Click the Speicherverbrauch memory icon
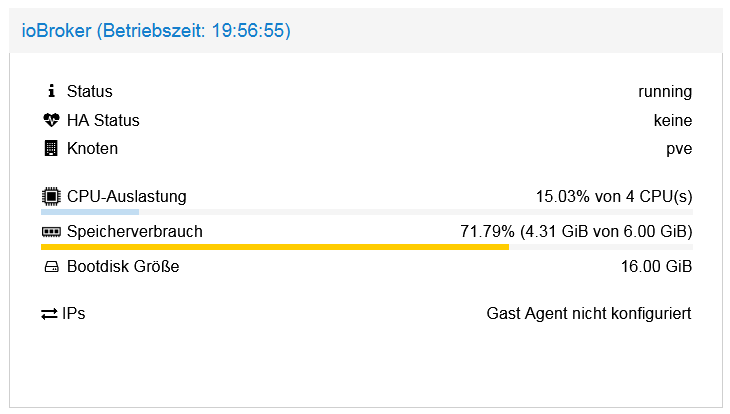Viewport: 730px width, 414px height. pyautogui.click(x=51, y=232)
